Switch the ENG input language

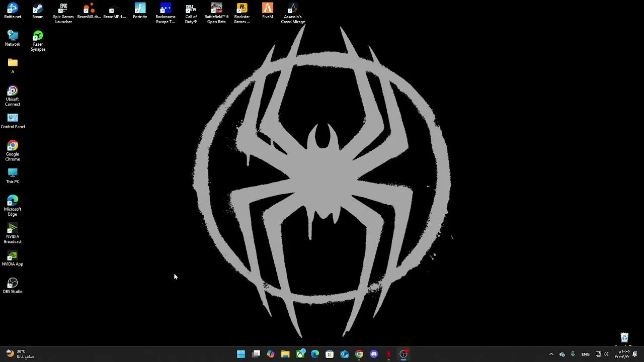586,354
